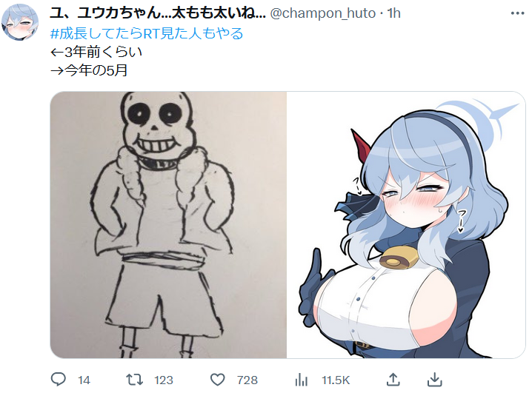Click the view count 11.5K
532x393 pixels.
pyautogui.click(x=335, y=380)
